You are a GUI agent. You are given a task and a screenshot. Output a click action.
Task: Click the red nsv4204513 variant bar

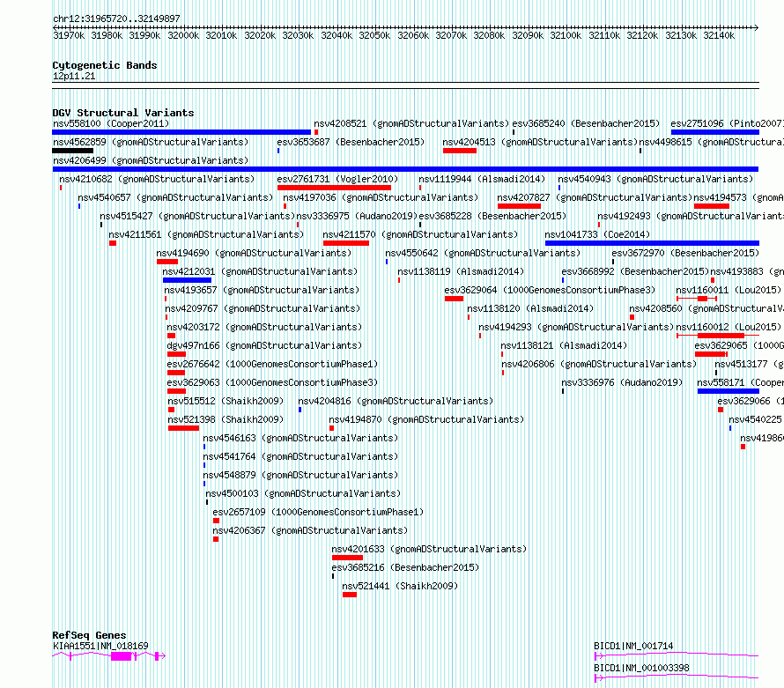460,151
